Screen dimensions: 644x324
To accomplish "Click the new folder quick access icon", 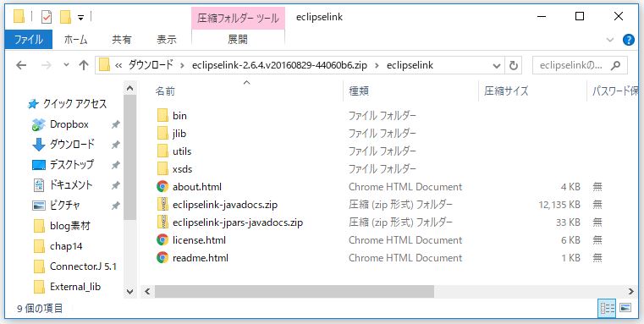I will pos(66,17).
